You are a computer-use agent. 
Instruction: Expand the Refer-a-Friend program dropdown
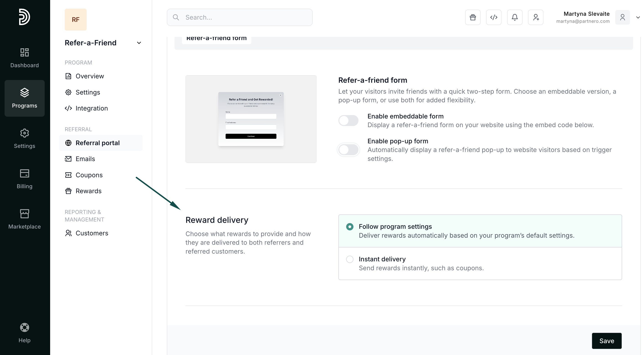[x=139, y=43]
